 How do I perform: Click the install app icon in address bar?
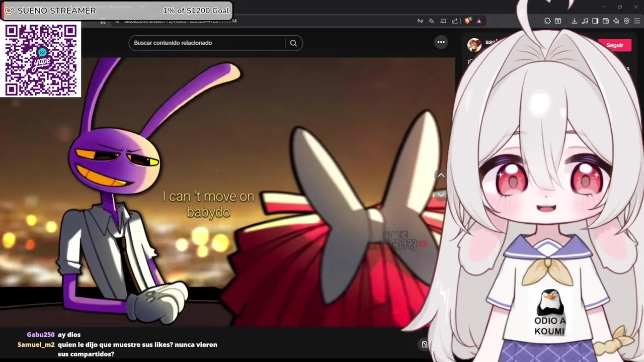pyautogui.click(x=443, y=21)
